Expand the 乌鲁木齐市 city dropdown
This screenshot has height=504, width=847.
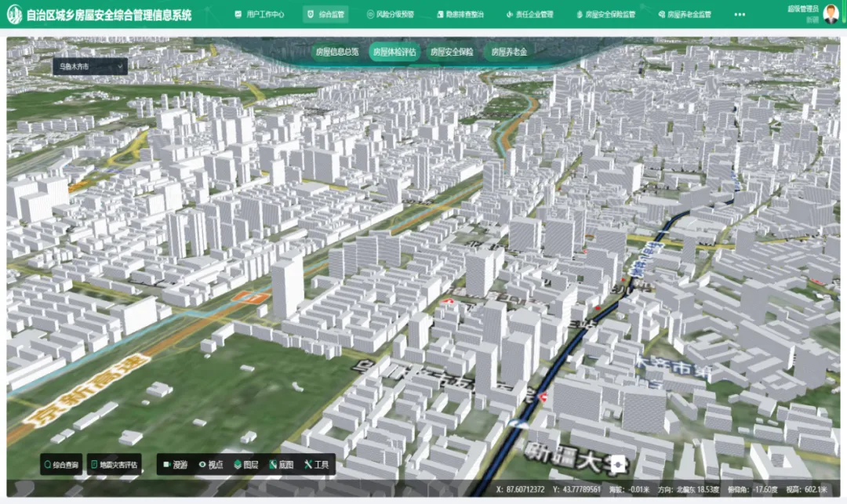point(89,67)
